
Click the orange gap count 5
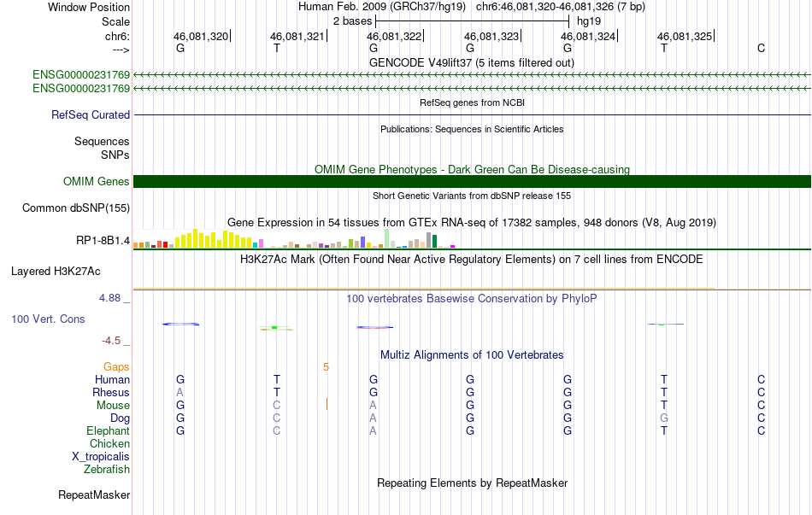point(326,367)
